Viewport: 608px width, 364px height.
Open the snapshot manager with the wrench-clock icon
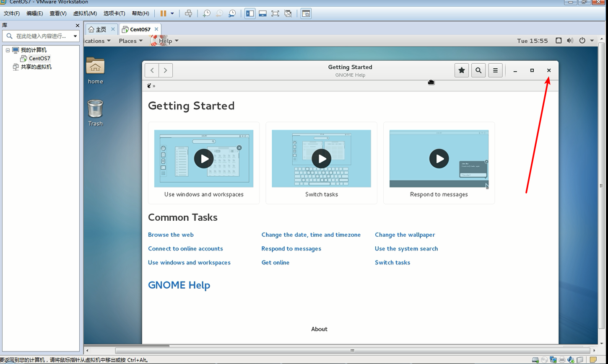pyautogui.click(x=232, y=13)
